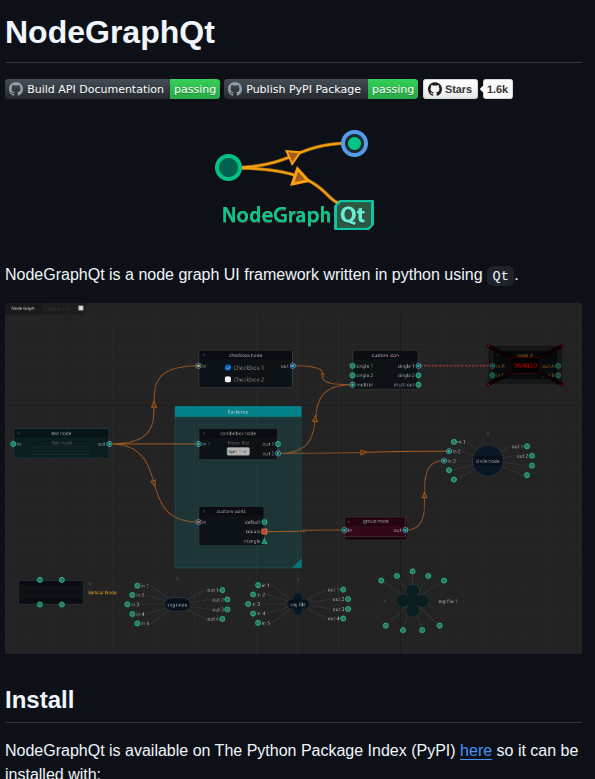Select the greyed group node tab
The image size is (595, 779).
tap(60, 308)
